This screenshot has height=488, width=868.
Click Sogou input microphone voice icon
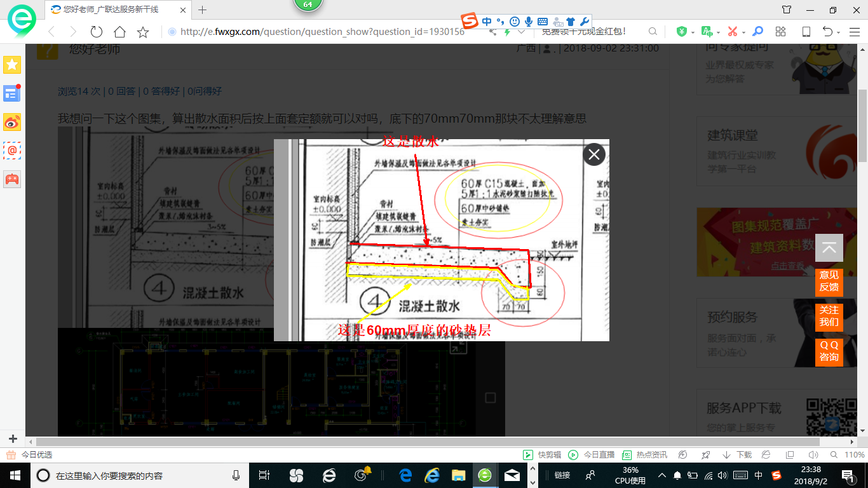click(529, 22)
